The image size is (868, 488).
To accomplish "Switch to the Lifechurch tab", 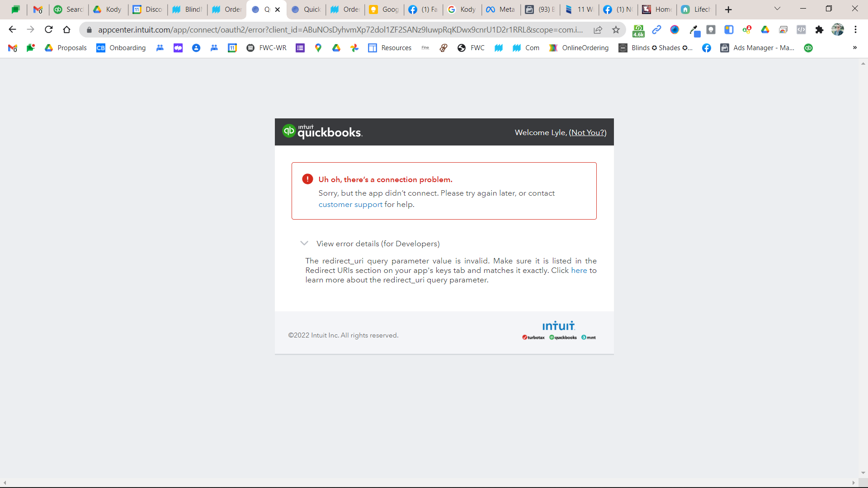I will coord(696,9).
